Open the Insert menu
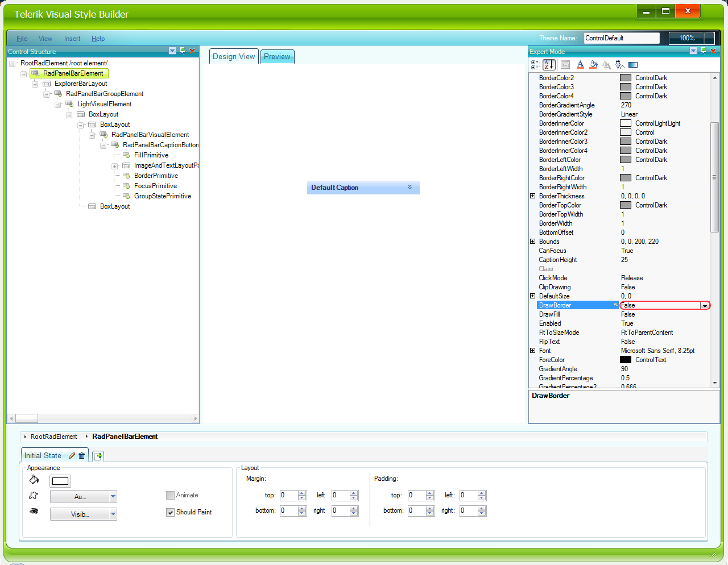Image resolution: width=728 pixels, height=565 pixels. (72, 39)
